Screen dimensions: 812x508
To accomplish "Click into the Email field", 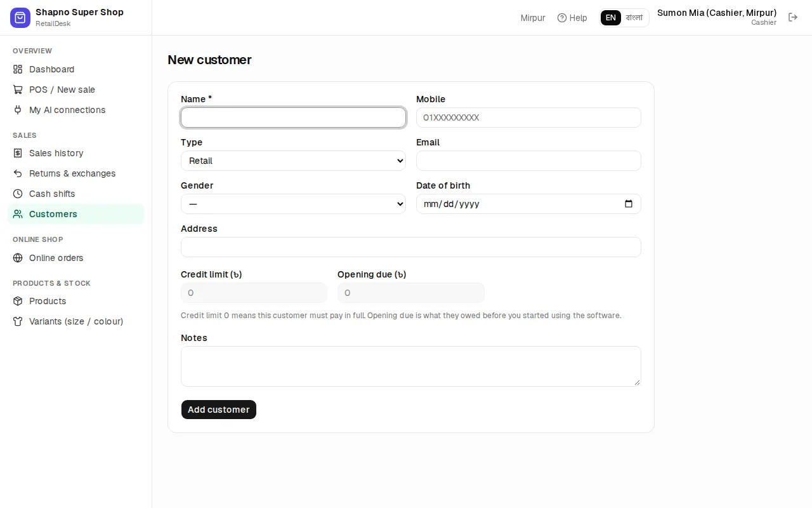I will click(x=528, y=161).
